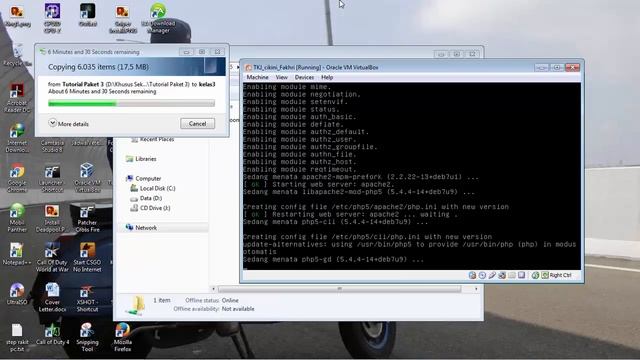Screen dimensions: 640x360
Task: Click the display icon in the VirtualBox status bar
Action: (521, 276)
